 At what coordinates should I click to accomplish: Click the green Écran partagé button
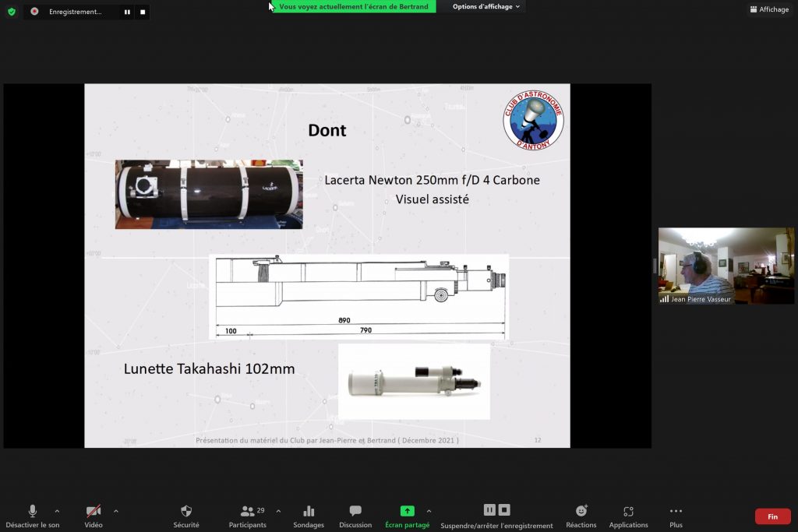point(407,516)
